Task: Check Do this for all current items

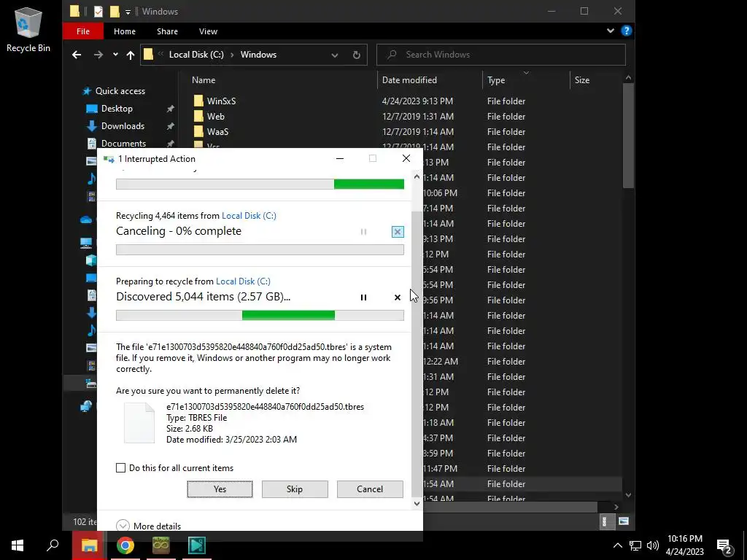Action: click(x=120, y=468)
